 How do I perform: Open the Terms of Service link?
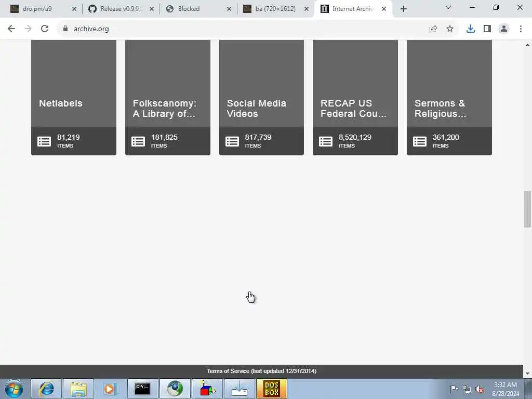pyautogui.click(x=262, y=371)
